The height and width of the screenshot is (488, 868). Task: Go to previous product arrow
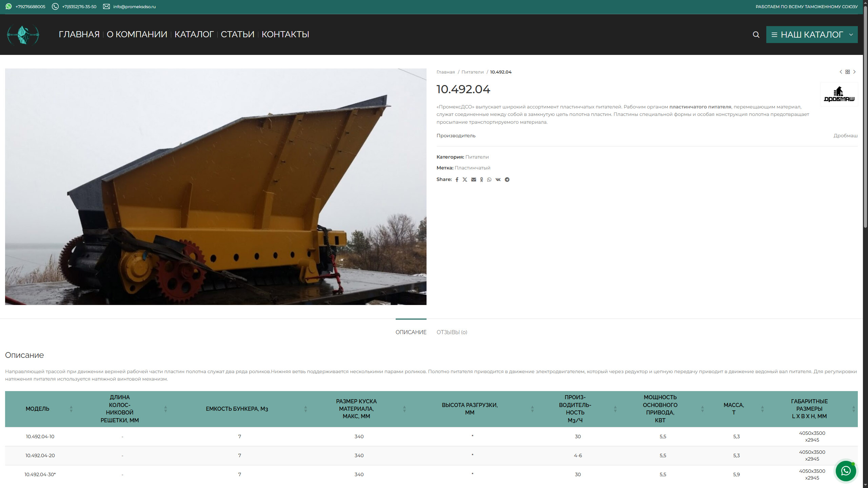[841, 72]
